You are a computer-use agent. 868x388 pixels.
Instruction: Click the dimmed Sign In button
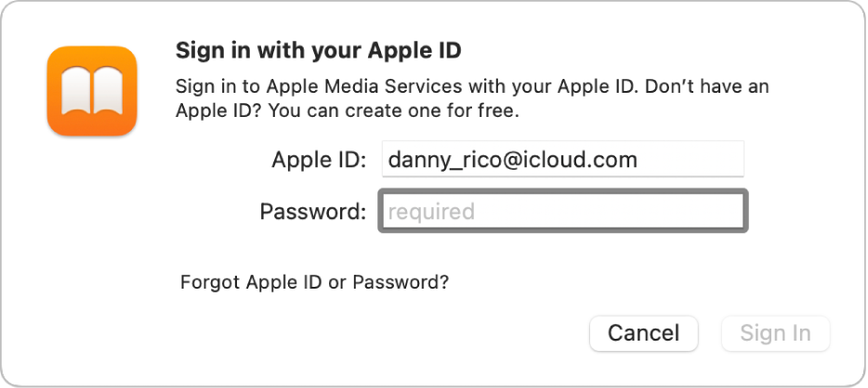(775, 333)
